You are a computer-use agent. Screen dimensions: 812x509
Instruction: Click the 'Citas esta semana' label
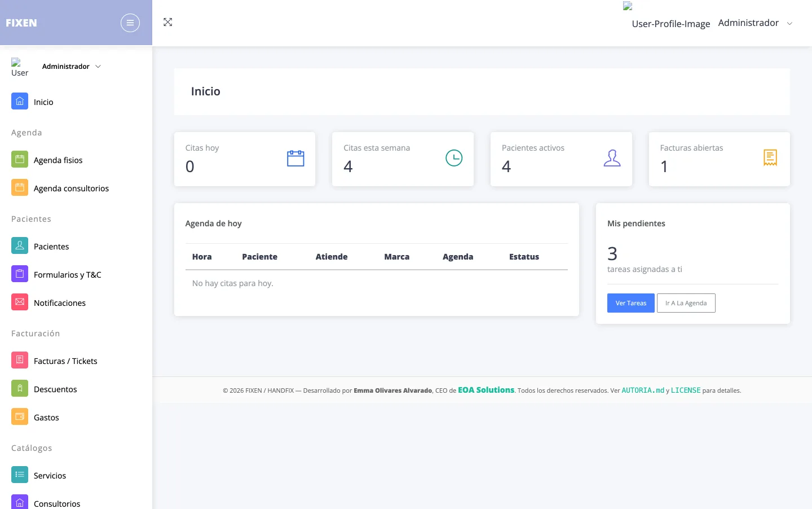[x=377, y=148]
